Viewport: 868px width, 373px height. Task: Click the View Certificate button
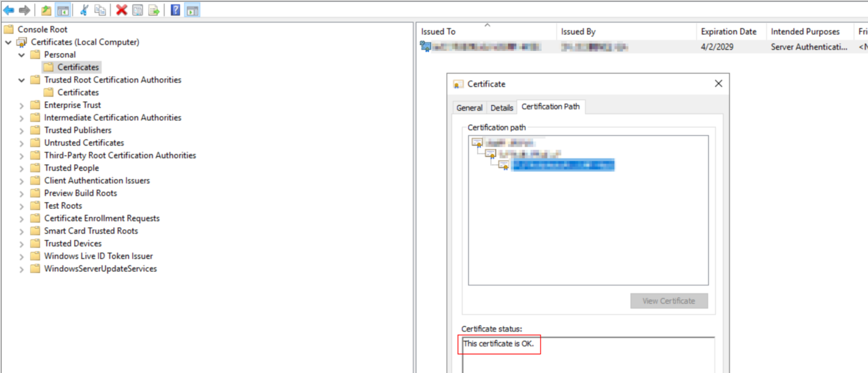point(669,301)
